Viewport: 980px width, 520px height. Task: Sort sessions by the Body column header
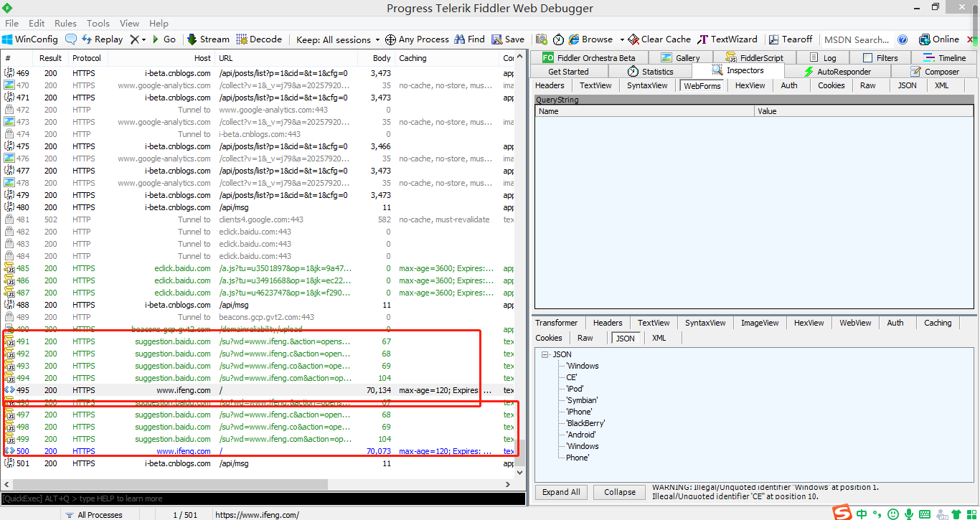[x=375, y=58]
